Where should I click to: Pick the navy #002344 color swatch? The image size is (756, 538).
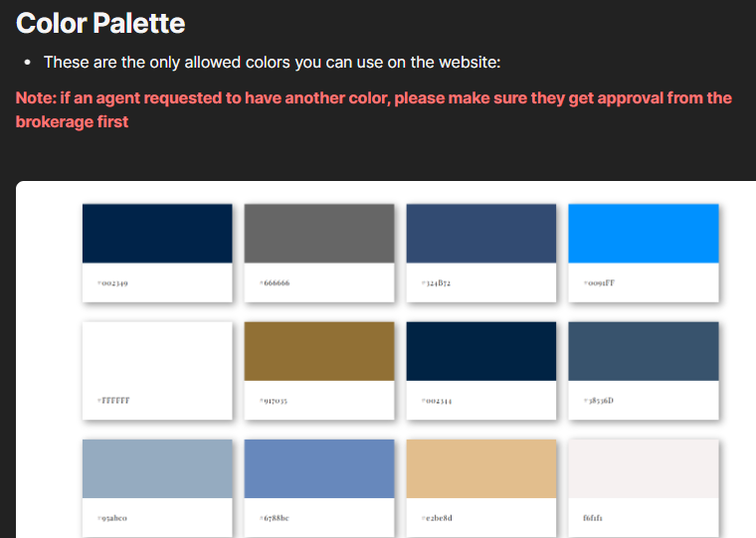click(x=481, y=351)
